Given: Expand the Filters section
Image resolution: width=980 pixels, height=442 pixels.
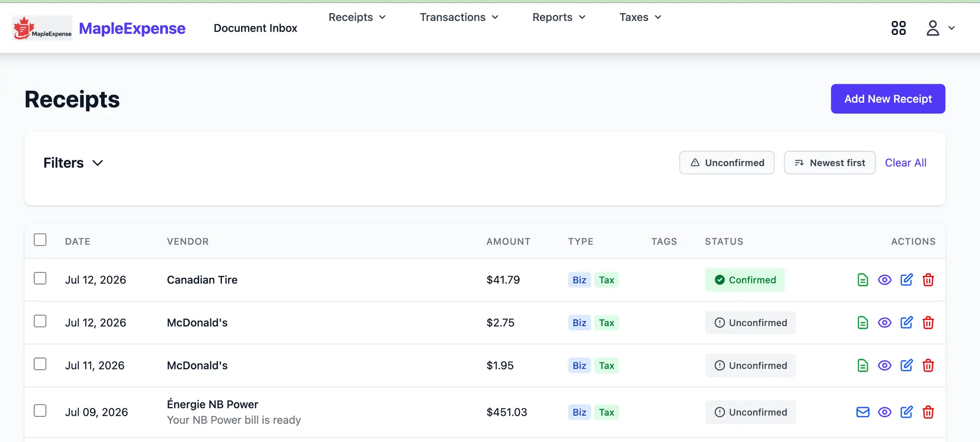Looking at the screenshot, I should point(73,163).
